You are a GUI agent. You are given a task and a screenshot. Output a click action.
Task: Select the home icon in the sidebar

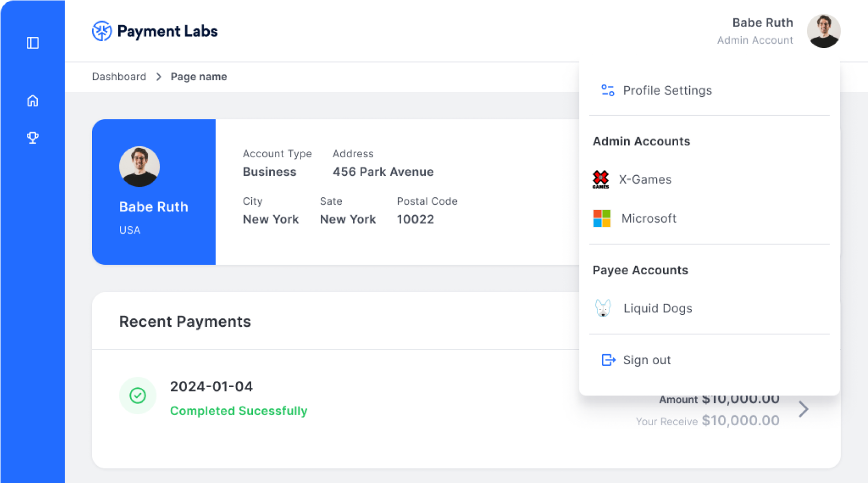click(x=33, y=100)
